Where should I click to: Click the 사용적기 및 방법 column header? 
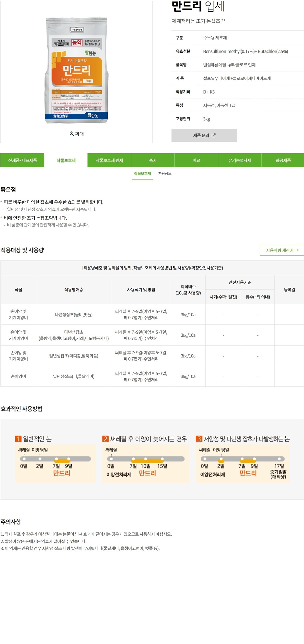coord(141,289)
